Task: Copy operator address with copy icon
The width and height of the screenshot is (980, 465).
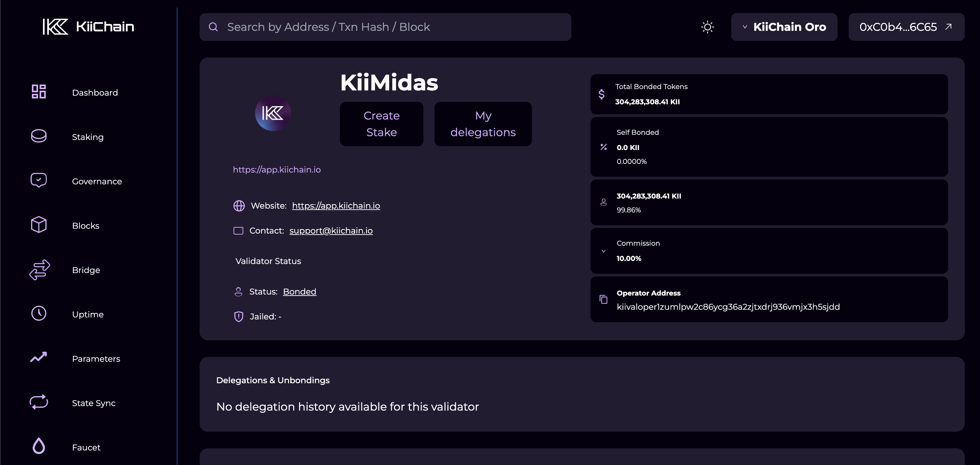Action: tap(603, 299)
